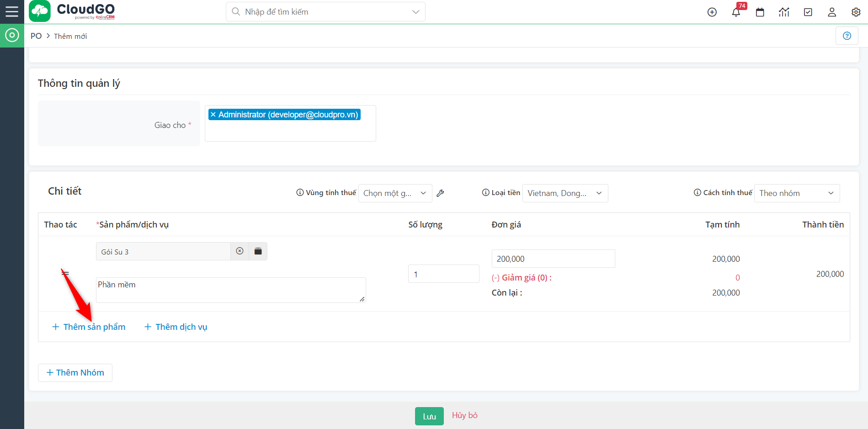The width and height of the screenshot is (868, 429).
Task: Click the quick create plus icon
Action: (712, 12)
